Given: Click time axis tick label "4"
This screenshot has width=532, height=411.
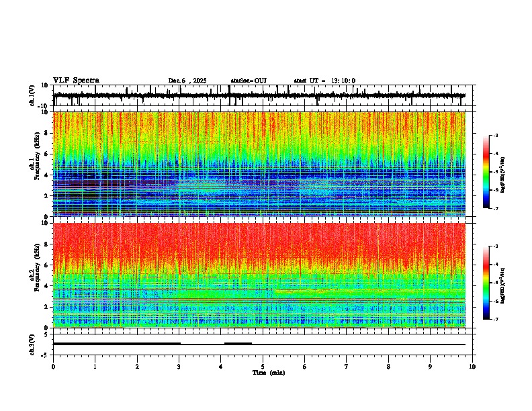Looking at the screenshot, I should pos(220,367).
